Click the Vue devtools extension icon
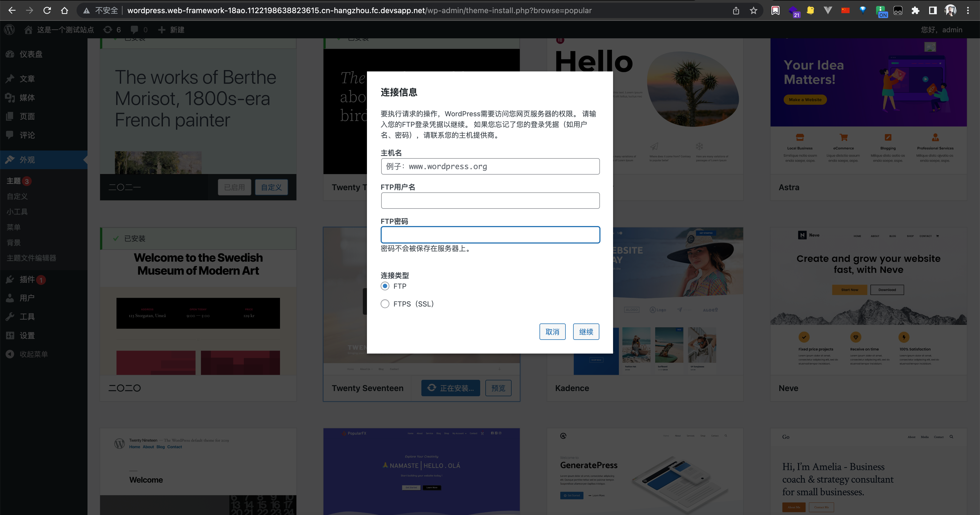This screenshot has height=515, width=980. 828,10
